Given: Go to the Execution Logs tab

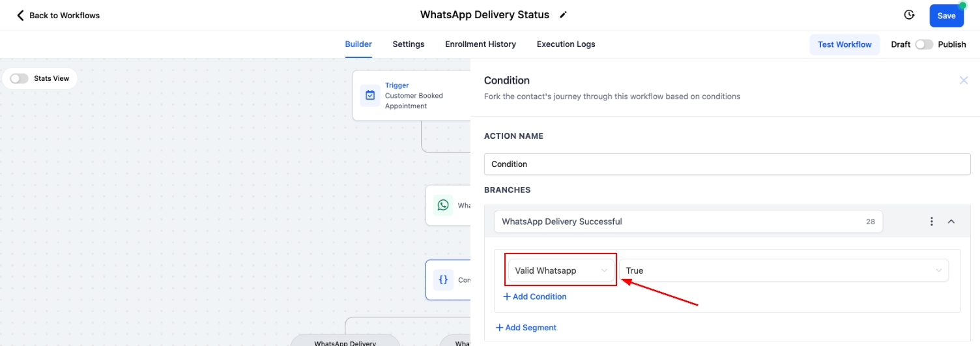Looking at the screenshot, I should pyautogui.click(x=566, y=44).
